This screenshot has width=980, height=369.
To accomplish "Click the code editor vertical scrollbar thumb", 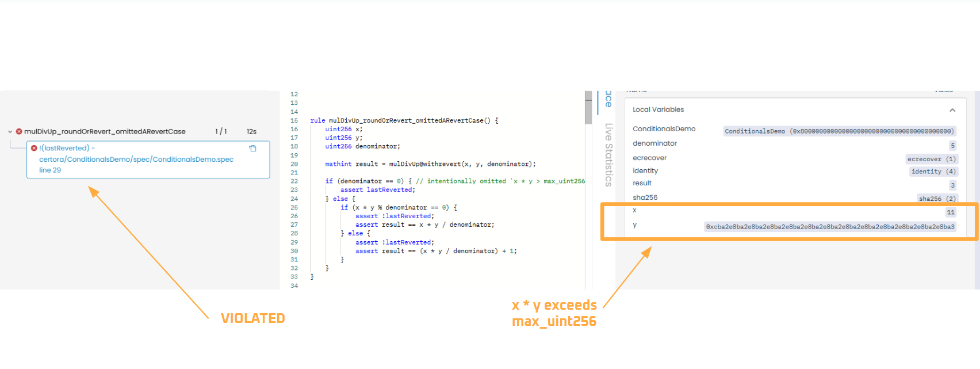I will tap(588, 108).
